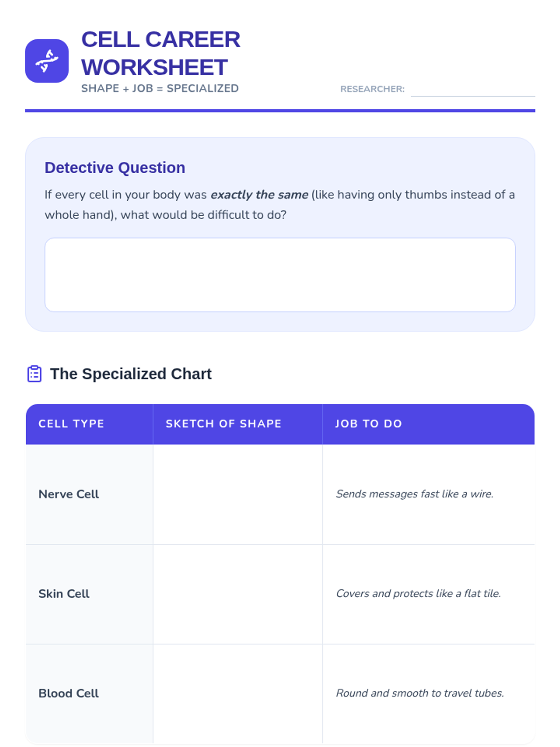Select the Nerve Cell row label
560x747 pixels.
69,494
